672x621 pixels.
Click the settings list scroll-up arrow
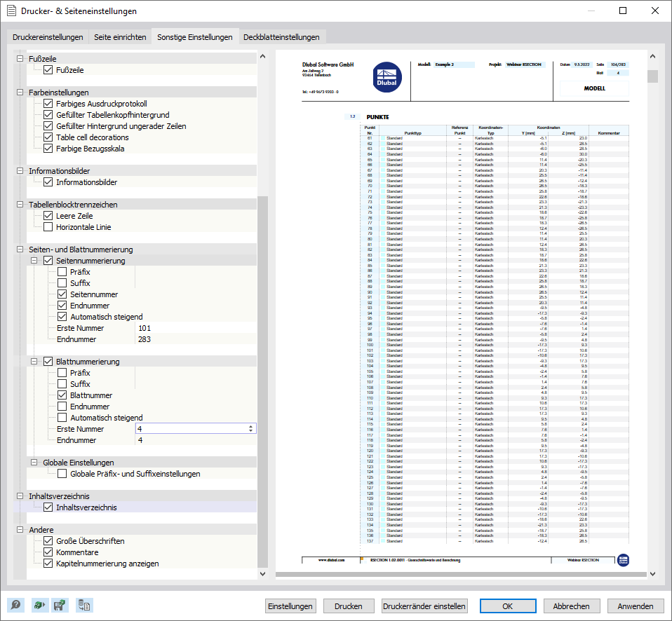click(263, 56)
